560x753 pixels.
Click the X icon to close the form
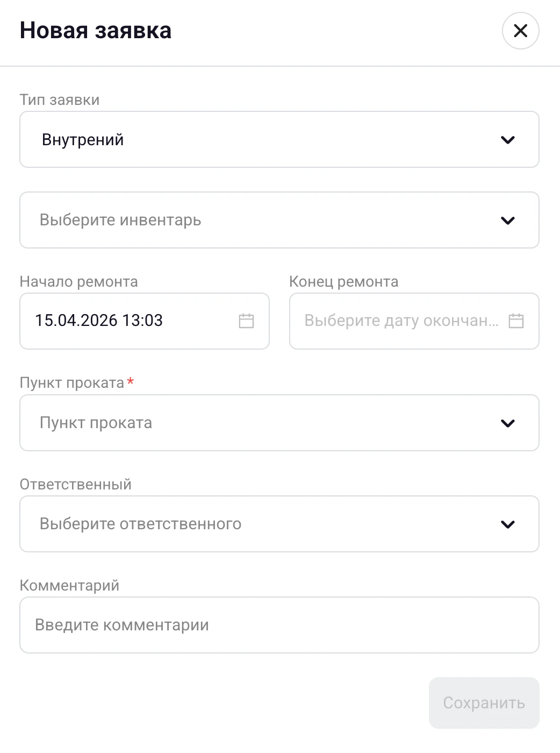(x=520, y=31)
